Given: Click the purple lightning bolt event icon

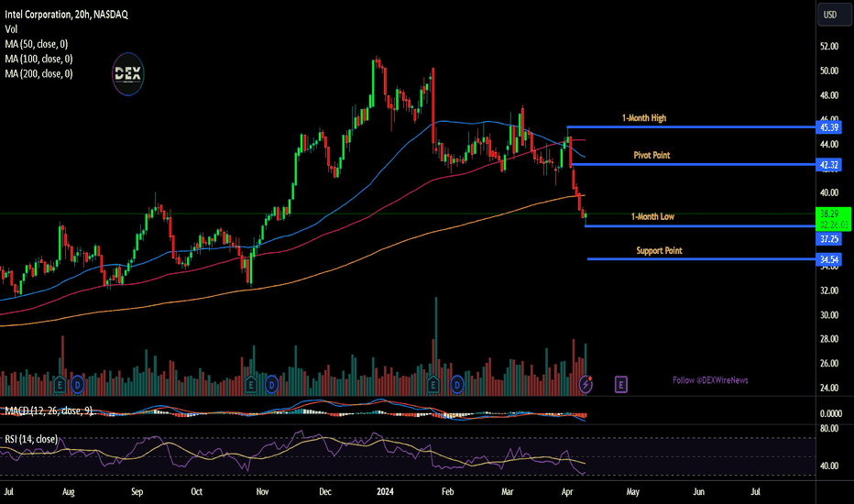Looking at the screenshot, I should coord(586,385).
